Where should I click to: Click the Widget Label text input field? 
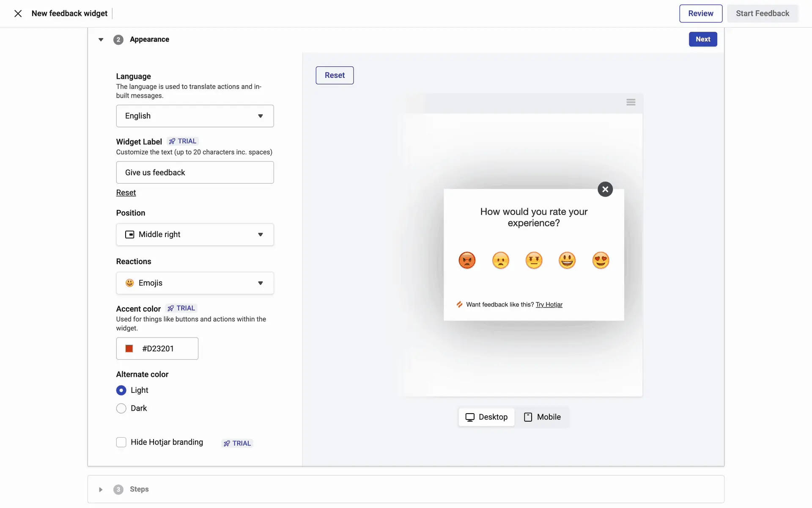(x=195, y=172)
